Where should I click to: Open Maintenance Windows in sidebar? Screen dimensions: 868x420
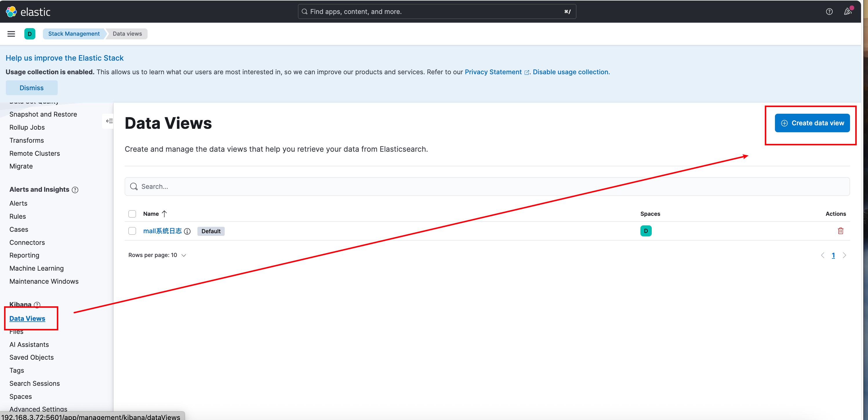[44, 281]
